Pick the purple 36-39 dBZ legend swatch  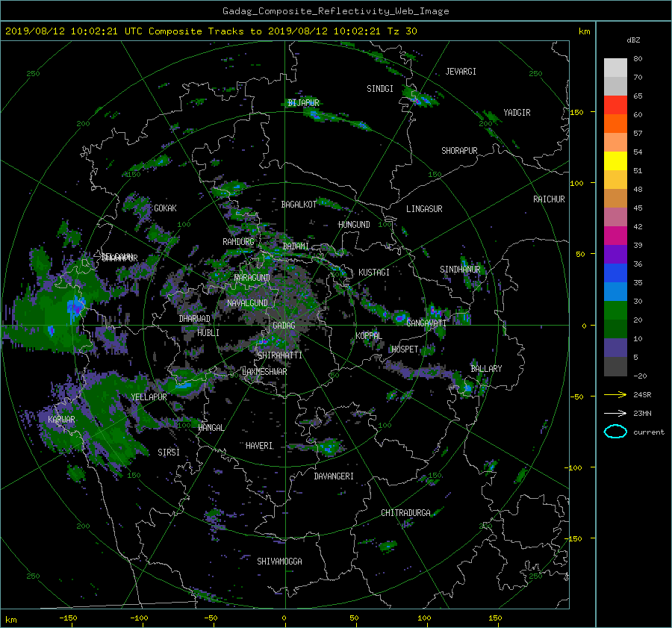(x=615, y=254)
